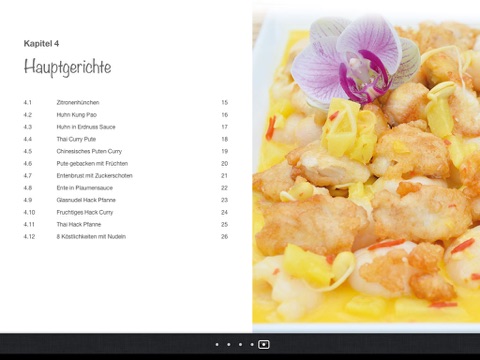Open 8 Köstlichkeiten mit Nudeln
480x360 pixels.
click(91, 237)
